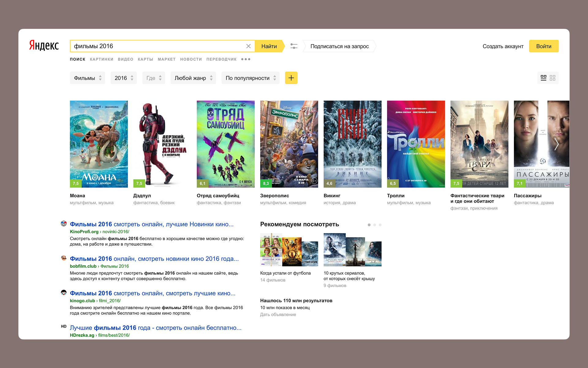Show more services via three dots
The width and height of the screenshot is (588, 368).
[246, 59]
